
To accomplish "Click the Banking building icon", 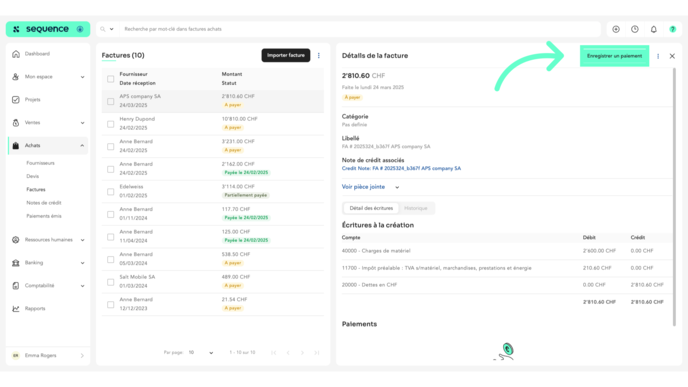I will point(16,263).
